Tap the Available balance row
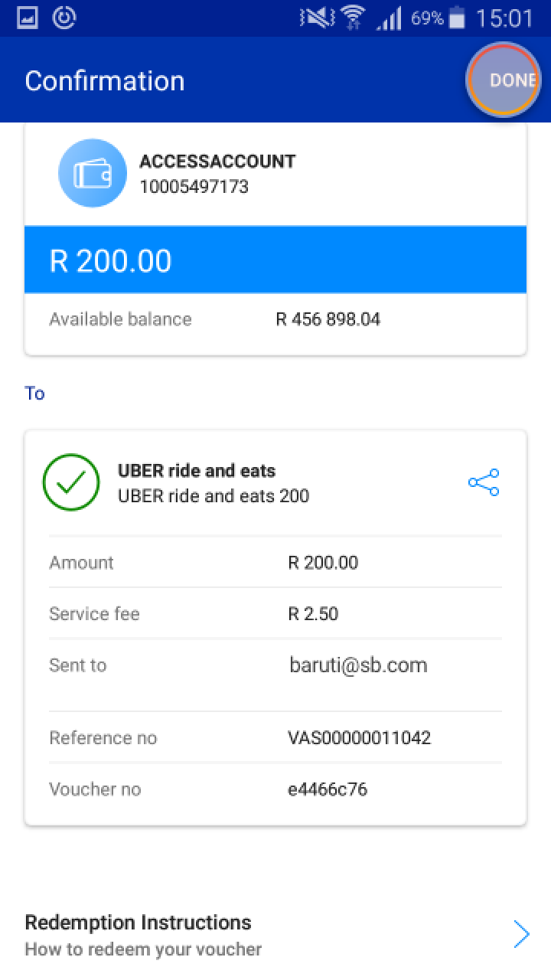 [275, 319]
